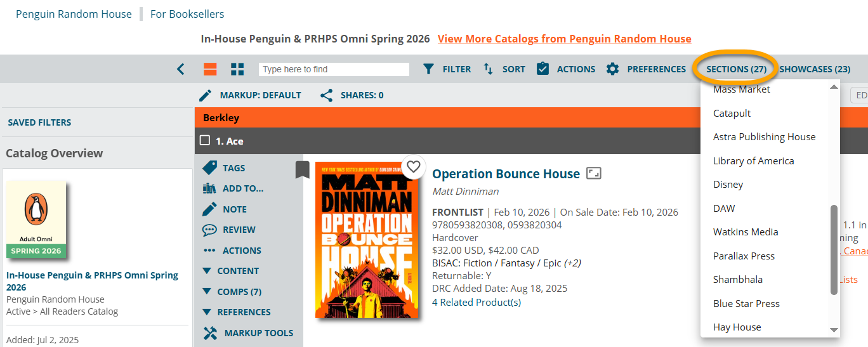Switch to the orange list view layout
Screen dimensions: 868x347
click(210, 69)
